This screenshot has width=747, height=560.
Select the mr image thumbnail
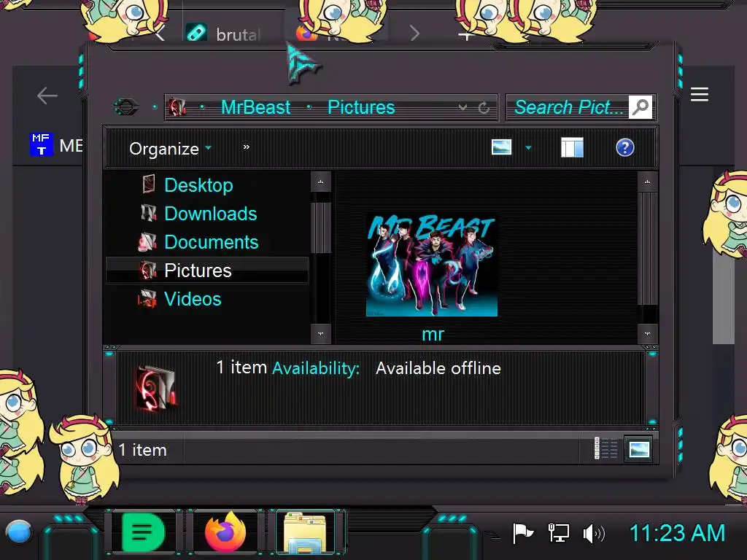click(x=432, y=265)
